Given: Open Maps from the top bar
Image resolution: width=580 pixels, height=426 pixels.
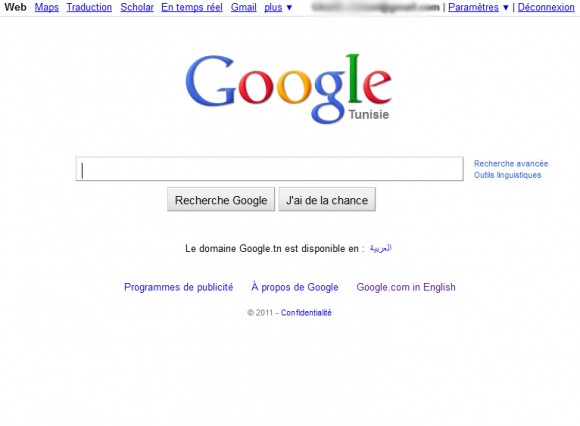Looking at the screenshot, I should point(47,7).
